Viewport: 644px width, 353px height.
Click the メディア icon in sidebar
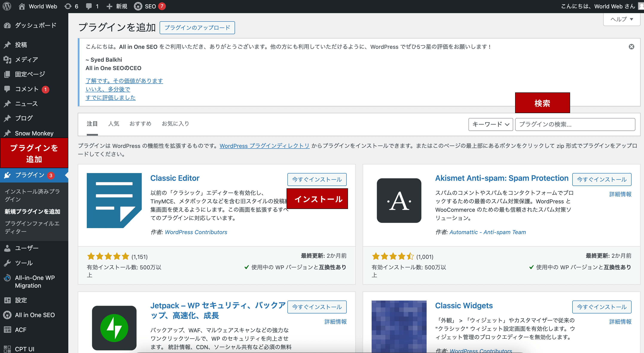7,60
